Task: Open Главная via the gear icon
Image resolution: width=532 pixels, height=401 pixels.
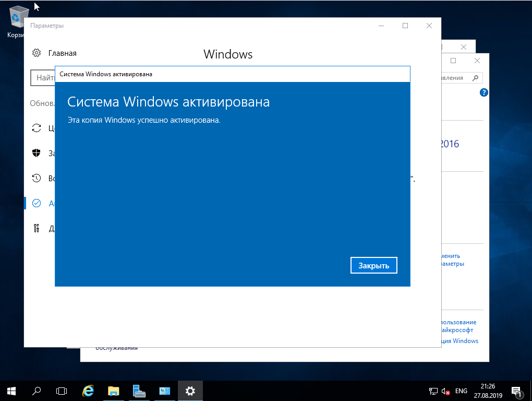Action: pyautogui.click(x=37, y=53)
